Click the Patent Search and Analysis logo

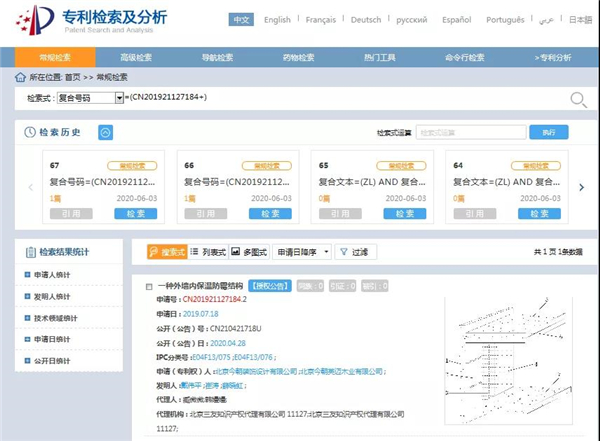pos(91,20)
